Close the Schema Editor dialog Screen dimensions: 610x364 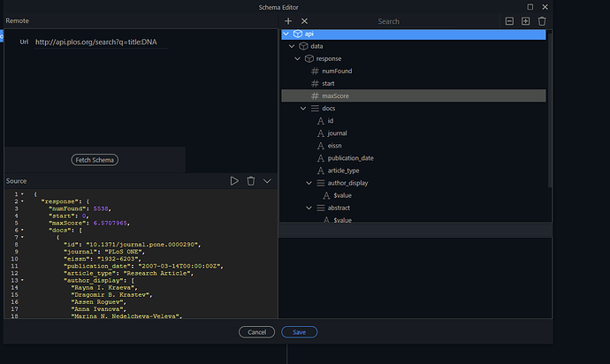pos(545,7)
